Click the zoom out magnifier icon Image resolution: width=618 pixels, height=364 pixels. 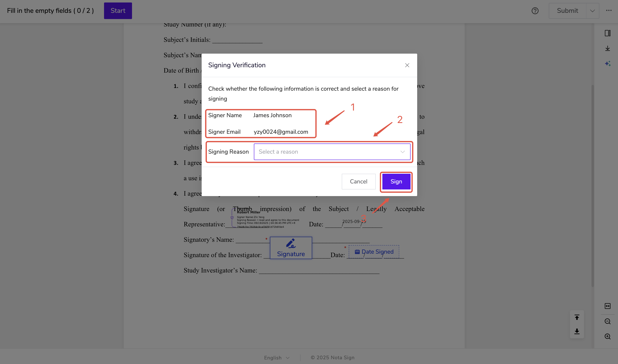click(607, 321)
